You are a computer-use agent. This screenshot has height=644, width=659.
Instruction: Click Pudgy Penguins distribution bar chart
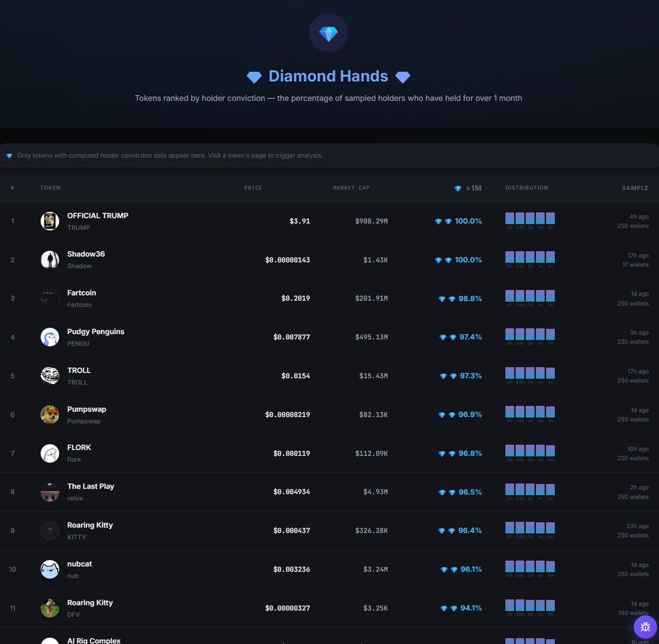click(x=530, y=336)
